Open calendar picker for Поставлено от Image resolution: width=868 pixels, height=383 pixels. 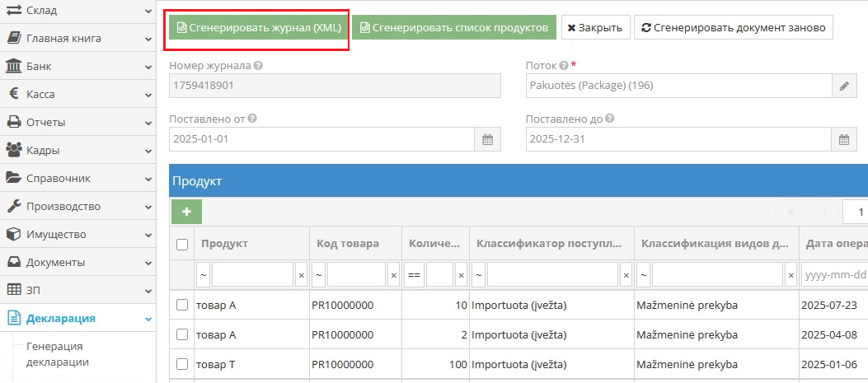click(x=487, y=139)
